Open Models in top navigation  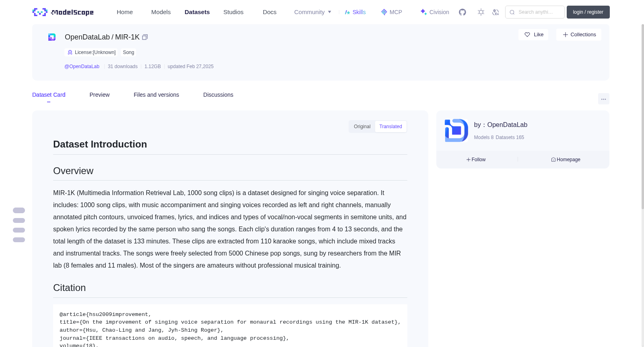[x=161, y=12]
